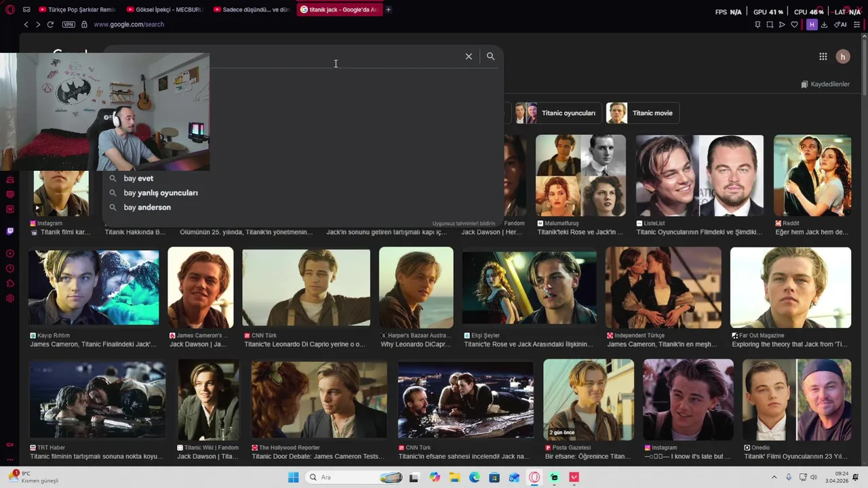The image size is (868, 488).
Task: Switch to Türkçe Pop Şarkılar Remix tab
Action: tap(78, 9)
